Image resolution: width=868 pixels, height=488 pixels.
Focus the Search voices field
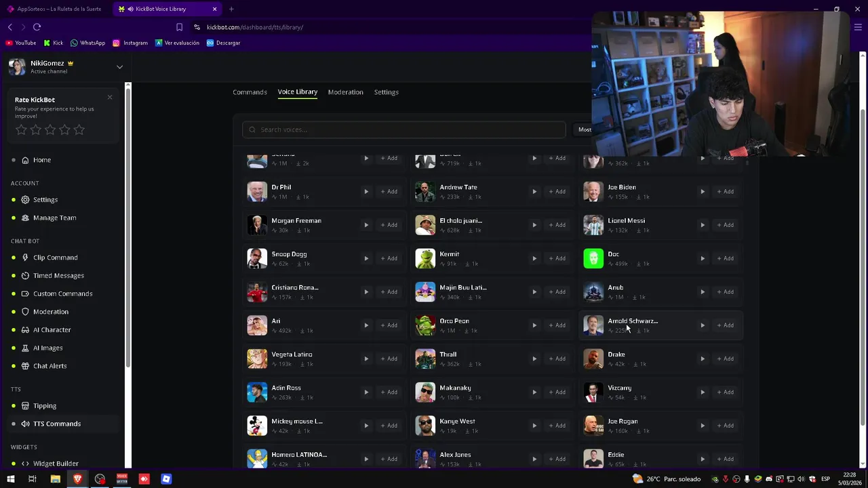(x=404, y=129)
